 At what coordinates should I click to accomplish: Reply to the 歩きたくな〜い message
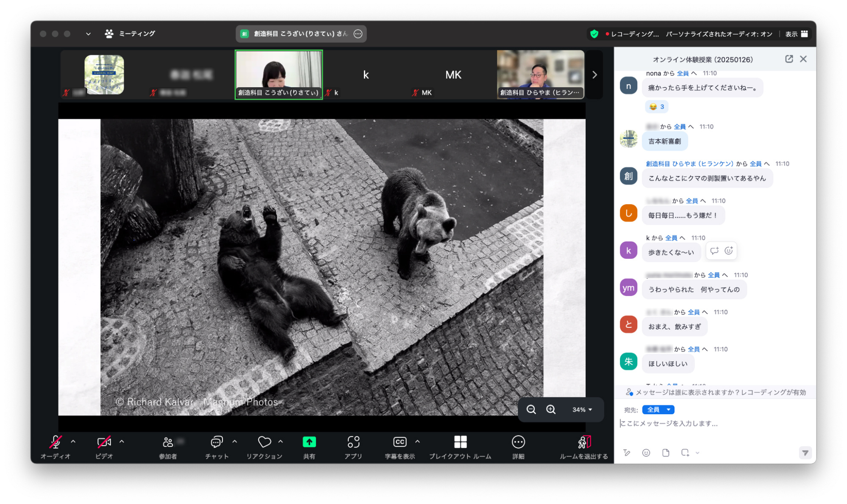[714, 251]
